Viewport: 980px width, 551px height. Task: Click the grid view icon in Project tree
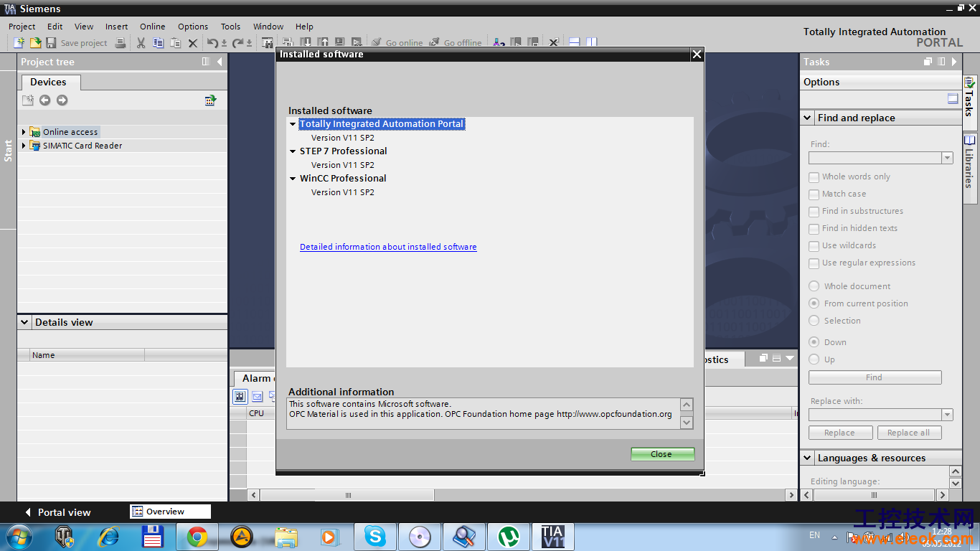click(210, 100)
